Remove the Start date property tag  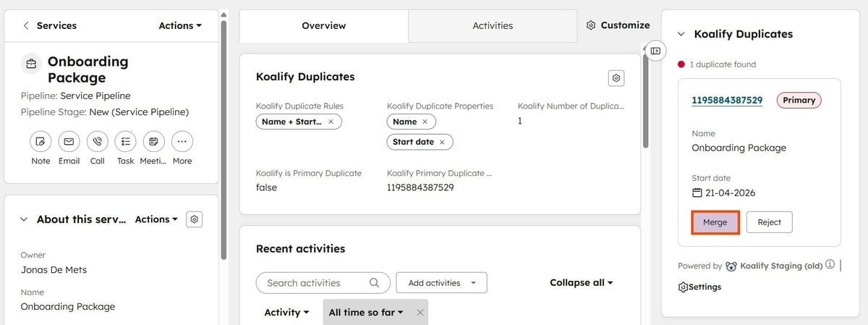click(x=441, y=142)
